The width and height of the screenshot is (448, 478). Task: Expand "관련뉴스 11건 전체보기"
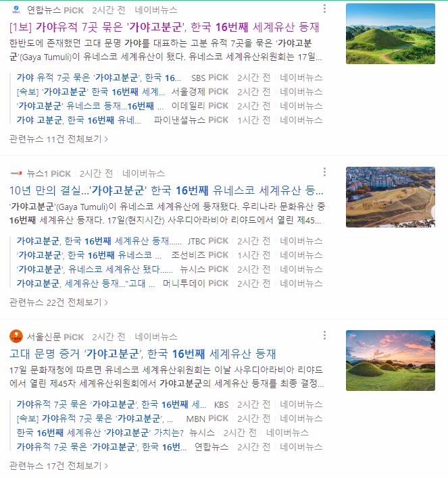pyautogui.click(x=59, y=139)
